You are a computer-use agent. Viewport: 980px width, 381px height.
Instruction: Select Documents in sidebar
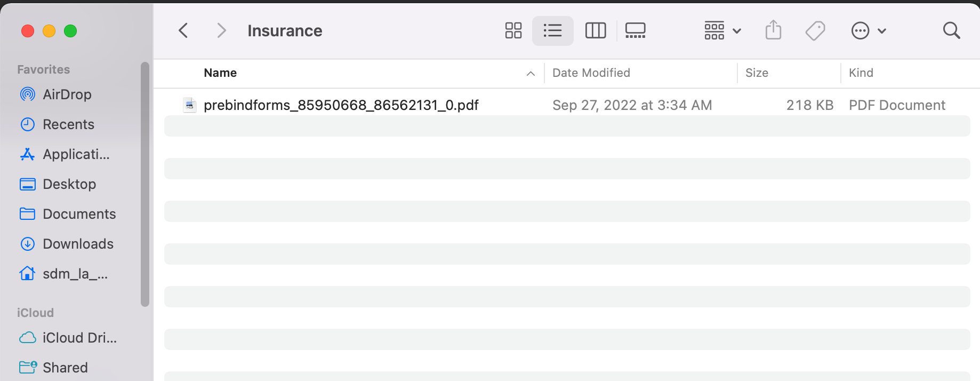[x=79, y=214]
